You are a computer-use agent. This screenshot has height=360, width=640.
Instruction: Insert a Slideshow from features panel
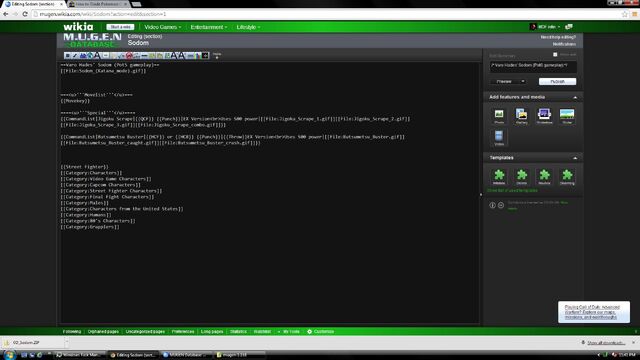point(544,116)
